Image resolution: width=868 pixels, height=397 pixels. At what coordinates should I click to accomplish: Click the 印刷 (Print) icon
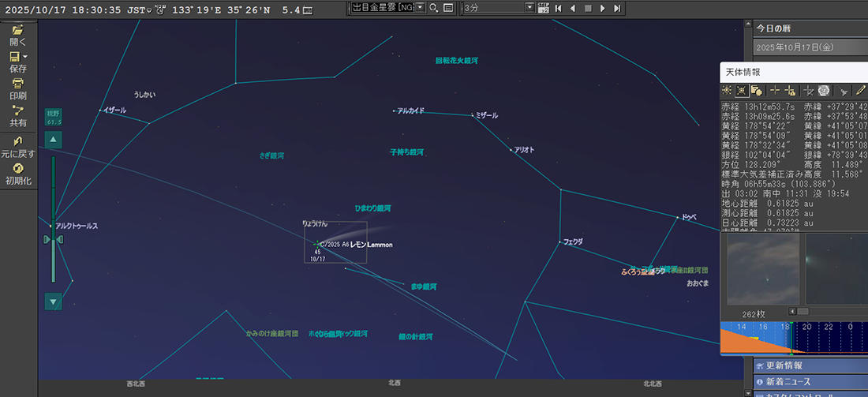(x=17, y=84)
